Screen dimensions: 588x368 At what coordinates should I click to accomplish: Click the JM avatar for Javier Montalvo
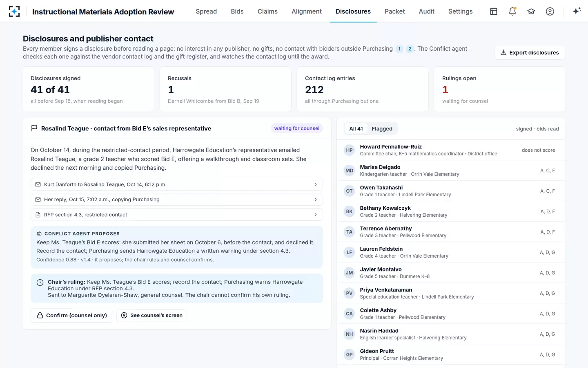pyautogui.click(x=349, y=273)
